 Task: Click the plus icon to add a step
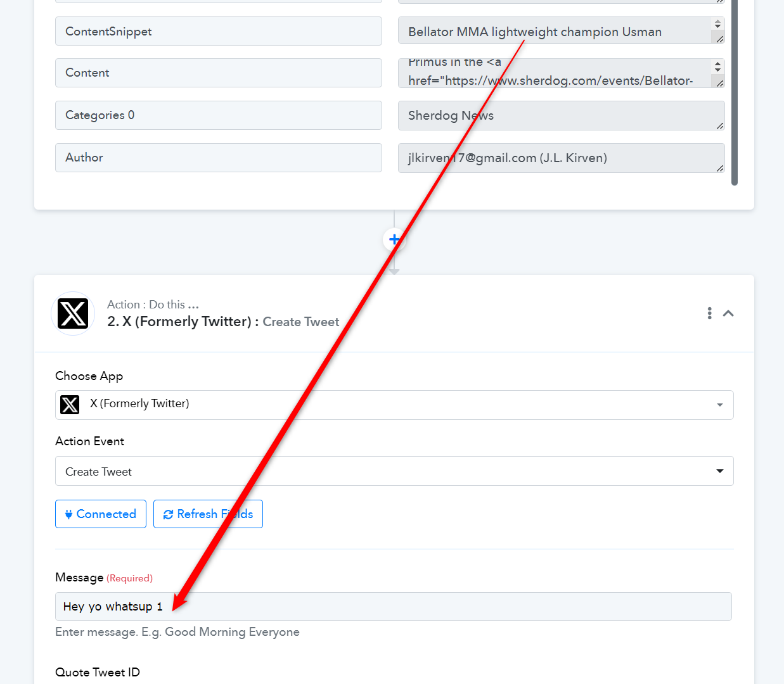[394, 239]
